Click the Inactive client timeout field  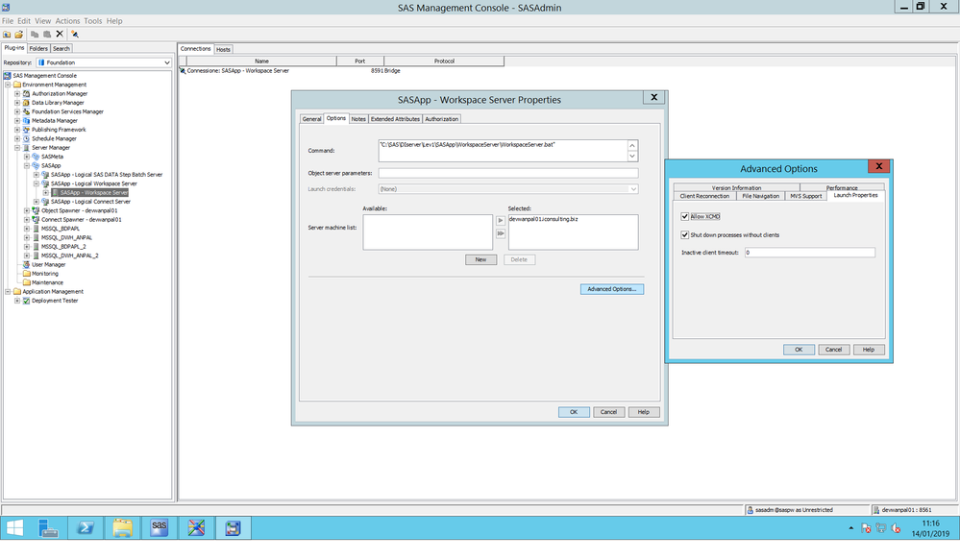pos(809,253)
